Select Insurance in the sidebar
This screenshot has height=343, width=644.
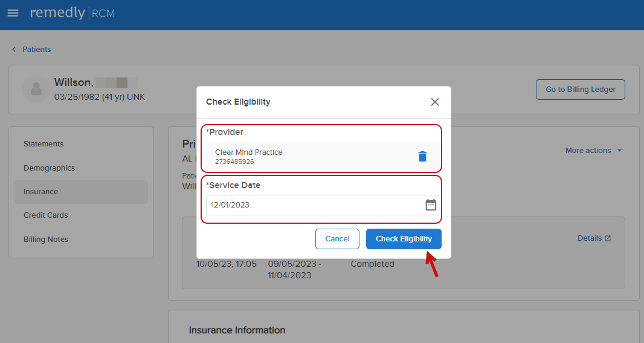[x=81, y=192]
